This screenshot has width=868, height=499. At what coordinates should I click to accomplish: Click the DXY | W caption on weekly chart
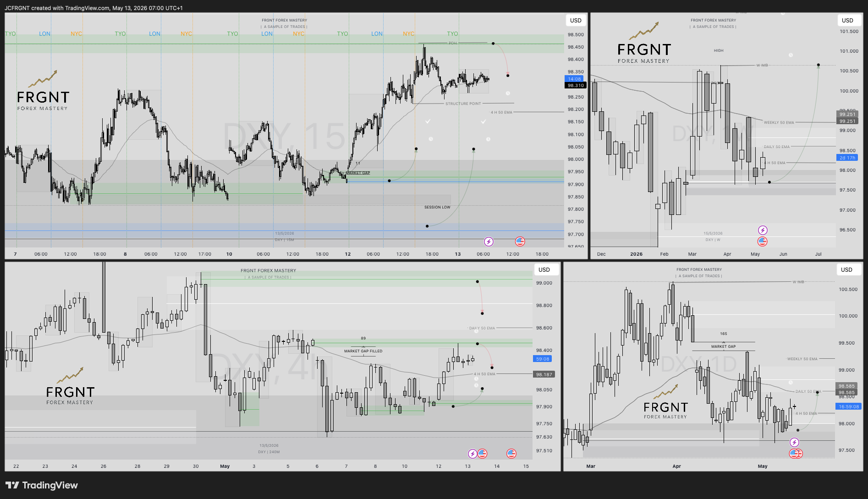(x=713, y=240)
